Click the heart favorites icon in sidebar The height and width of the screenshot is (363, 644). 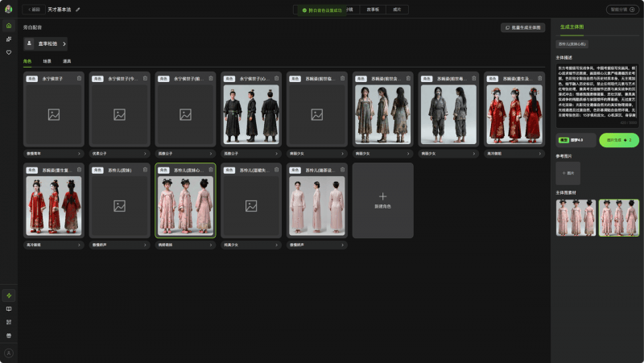tap(9, 52)
